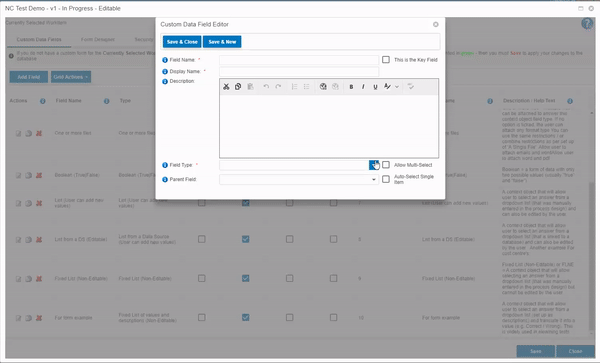Click the font color icon
The image size is (600, 363).
click(x=387, y=87)
